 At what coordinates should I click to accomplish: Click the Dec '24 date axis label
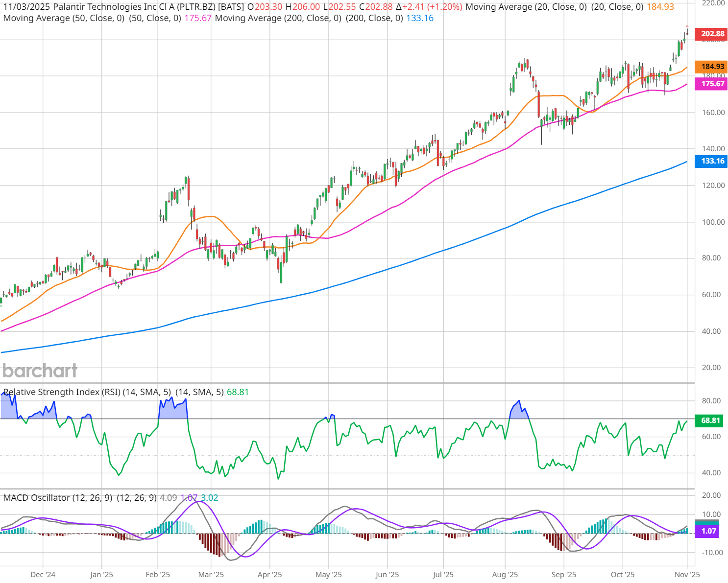pyautogui.click(x=43, y=575)
